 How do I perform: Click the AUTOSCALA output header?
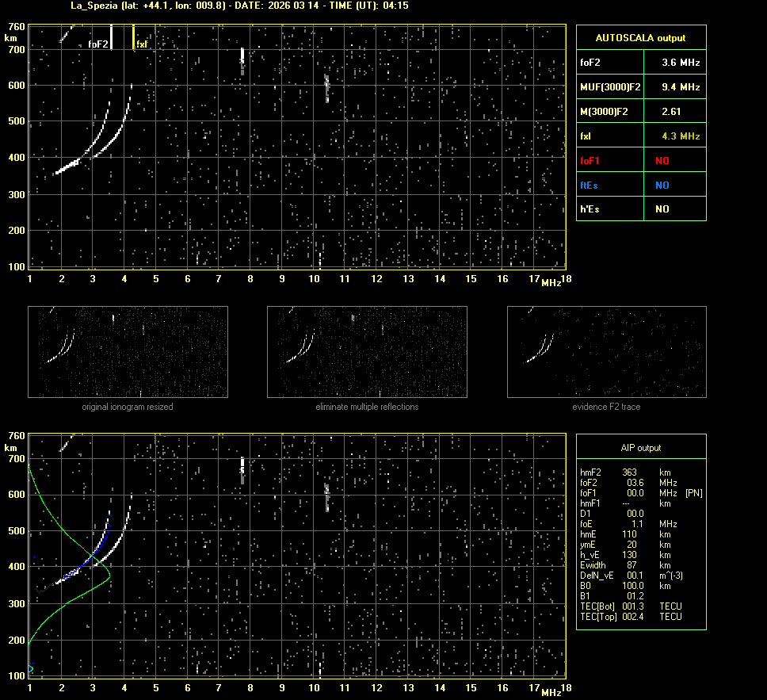[640, 37]
